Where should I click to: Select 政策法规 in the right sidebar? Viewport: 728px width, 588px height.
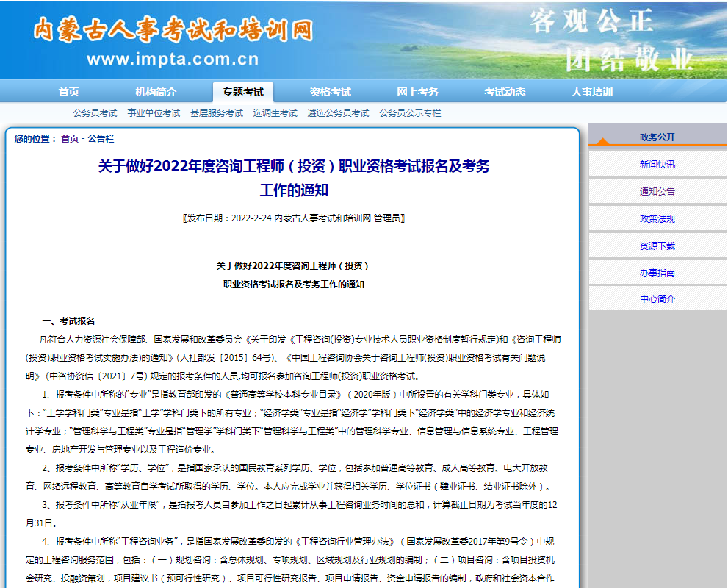(x=657, y=219)
